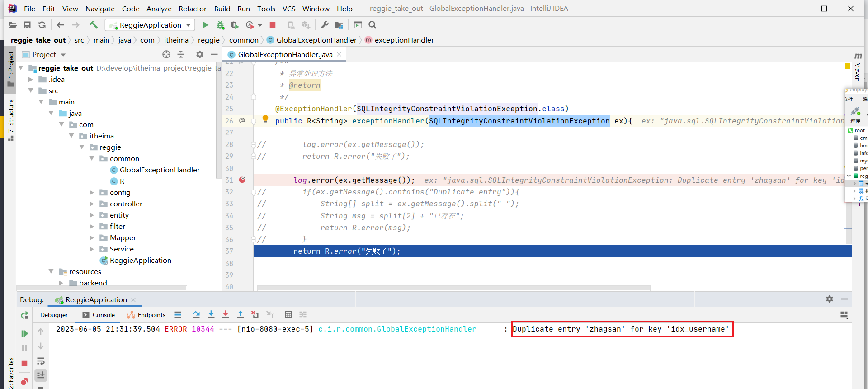Open the Debug panel gear settings
868x389 pixels.
tap(830, 299)
